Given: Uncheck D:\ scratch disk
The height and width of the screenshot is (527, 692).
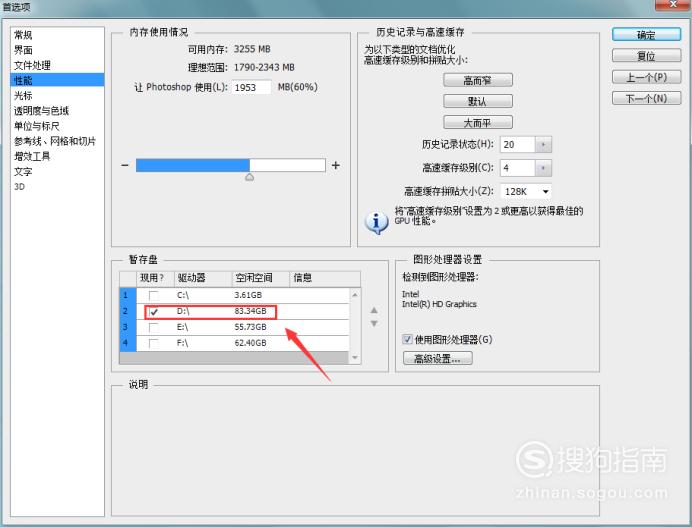Looking at the screenshot, I should 153,312.
